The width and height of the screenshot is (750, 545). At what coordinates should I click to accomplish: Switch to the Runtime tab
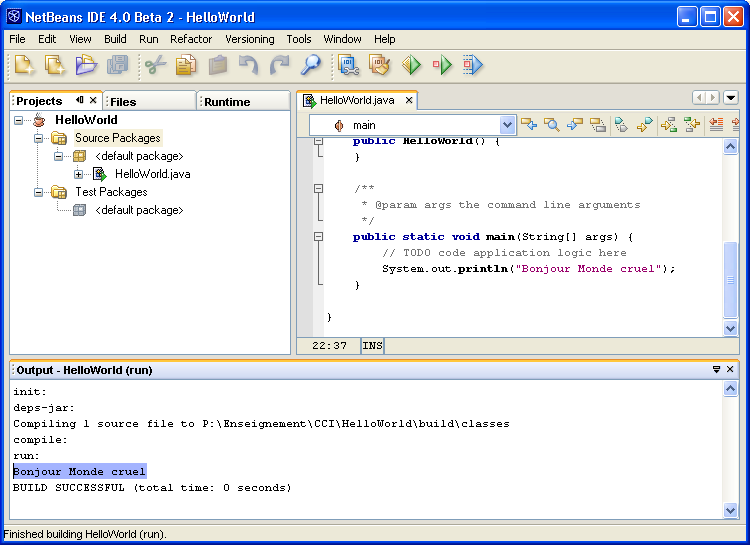click(x=244, y=101)
